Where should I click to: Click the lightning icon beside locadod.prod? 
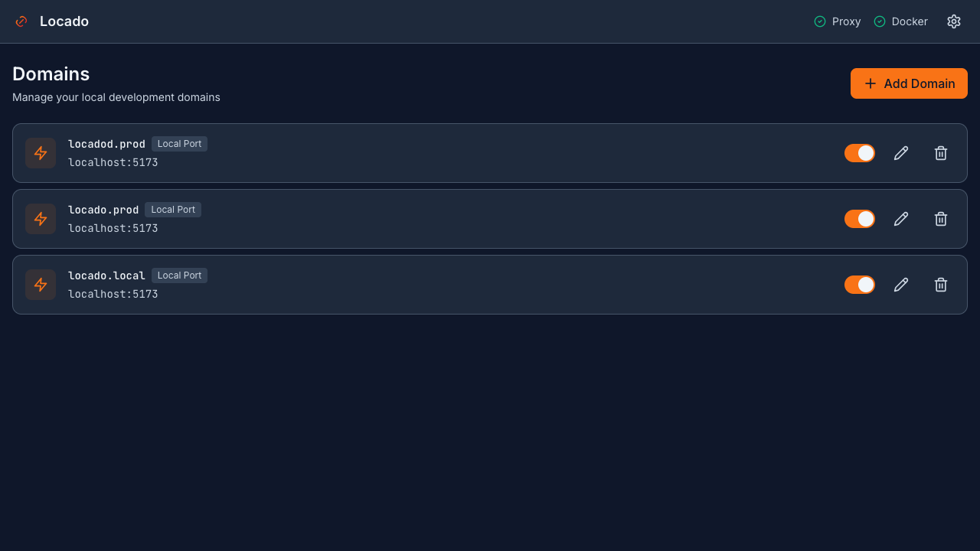(x=41, y=153)
